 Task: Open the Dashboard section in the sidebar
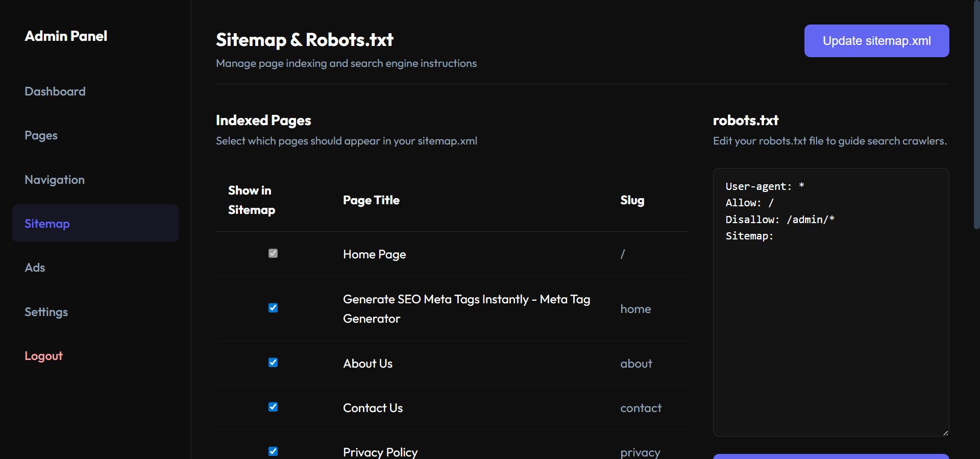[x=55, y=91]
